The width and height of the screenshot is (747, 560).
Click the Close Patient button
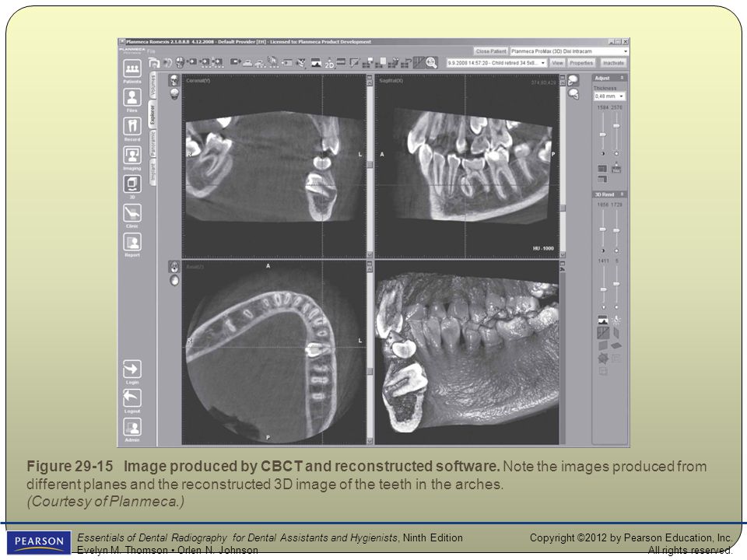pyautogui.click(x=491, y=51)
